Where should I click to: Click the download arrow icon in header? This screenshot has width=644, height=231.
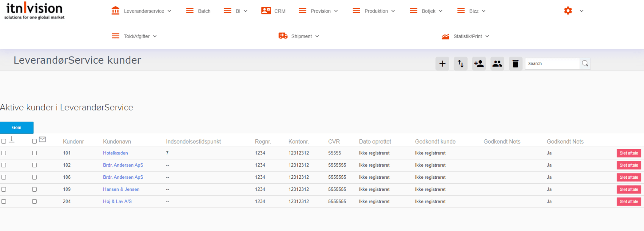click(x=12, y=140)
